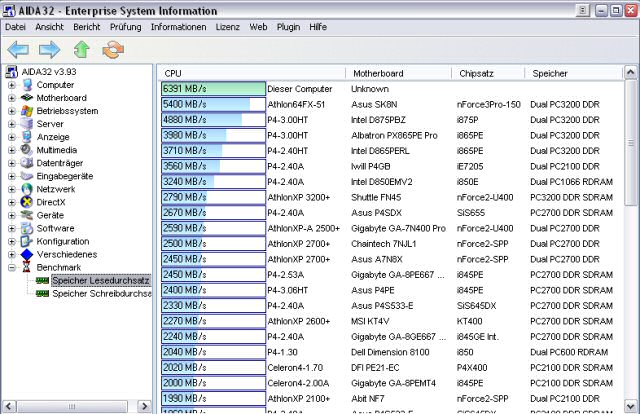The width and height of the screenshot is (640, 414).
Task: Go back with the left arrow toolbar icon
Action: coord(18,50)
